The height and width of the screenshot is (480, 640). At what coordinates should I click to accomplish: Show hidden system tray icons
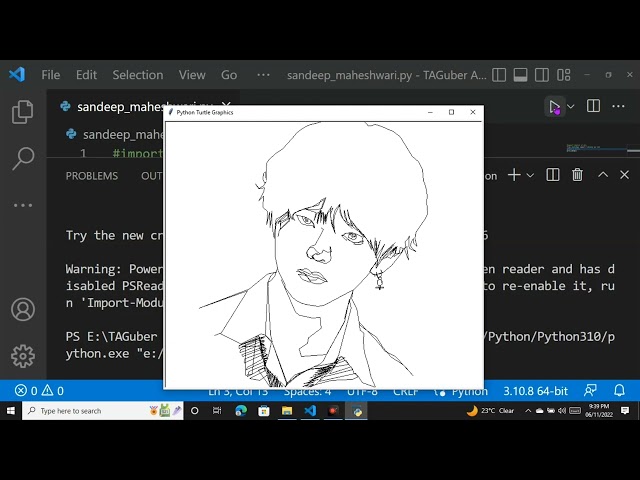528,411
